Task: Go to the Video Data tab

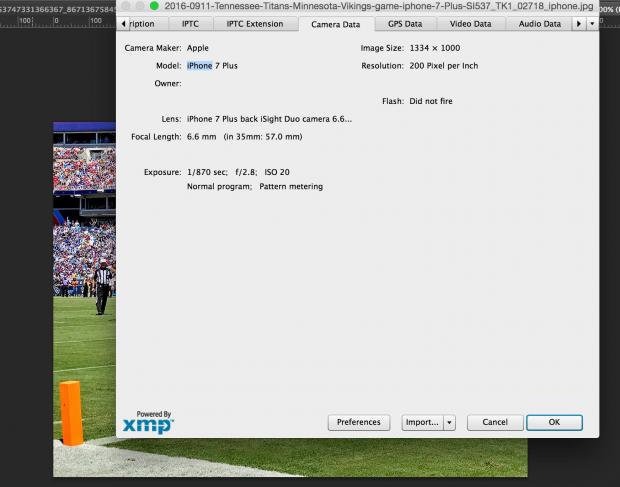Action: 470,23
